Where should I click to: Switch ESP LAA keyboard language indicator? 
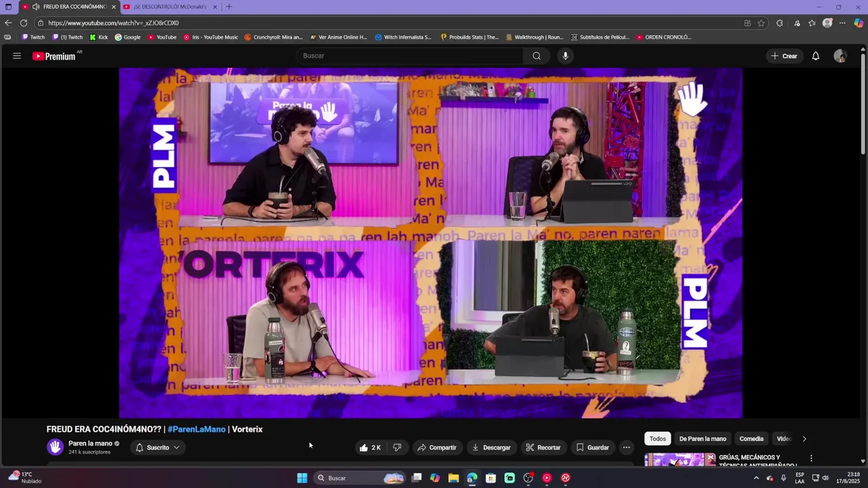click(x=800, y=478)
